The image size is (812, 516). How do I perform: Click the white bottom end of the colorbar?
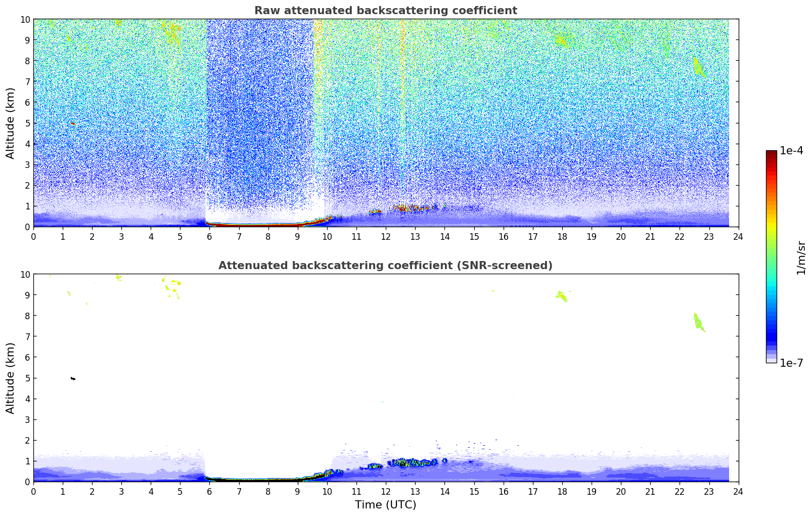click(771, 360)
